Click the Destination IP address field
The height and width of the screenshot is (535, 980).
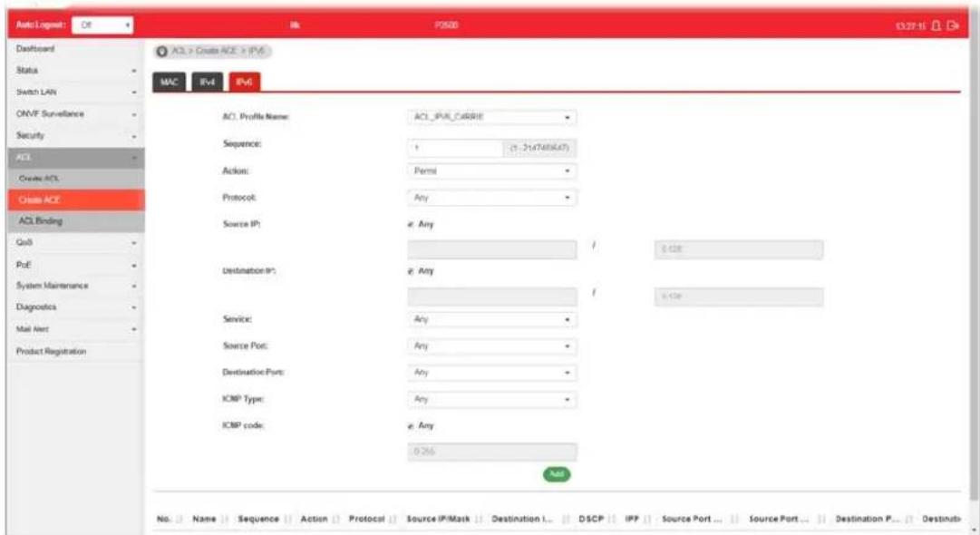tap(492, 297)
